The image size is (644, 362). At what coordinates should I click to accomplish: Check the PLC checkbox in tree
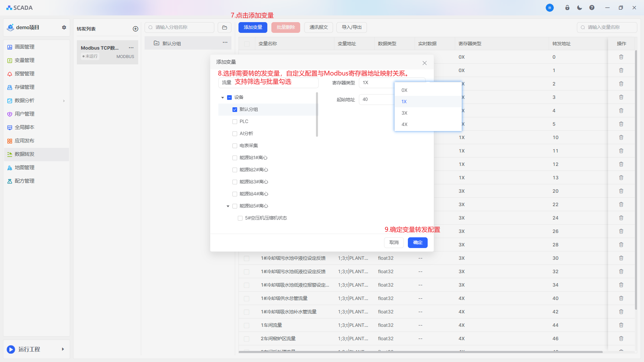pyautogui.click(x=235, y=122)
